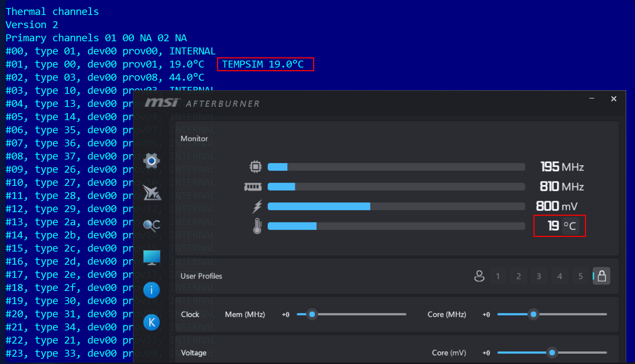The image size is (635, 364).
Task: Select user profile slot 1
Action: [x=498, y=276]
